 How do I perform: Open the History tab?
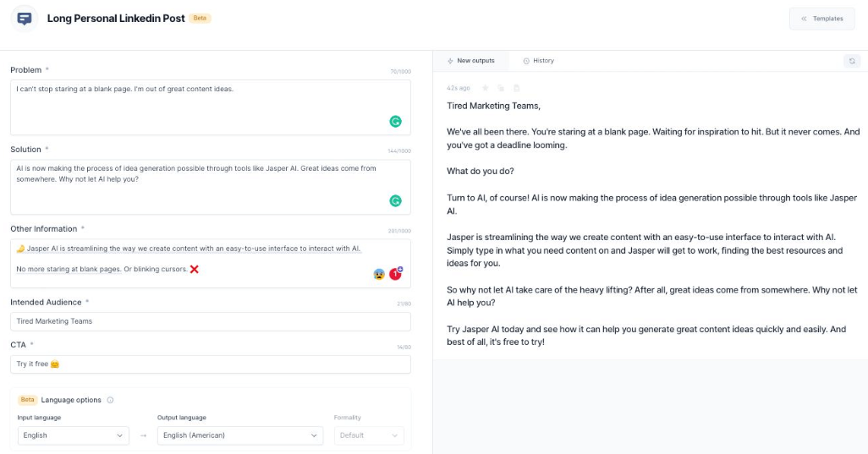[x=539, y=61]
